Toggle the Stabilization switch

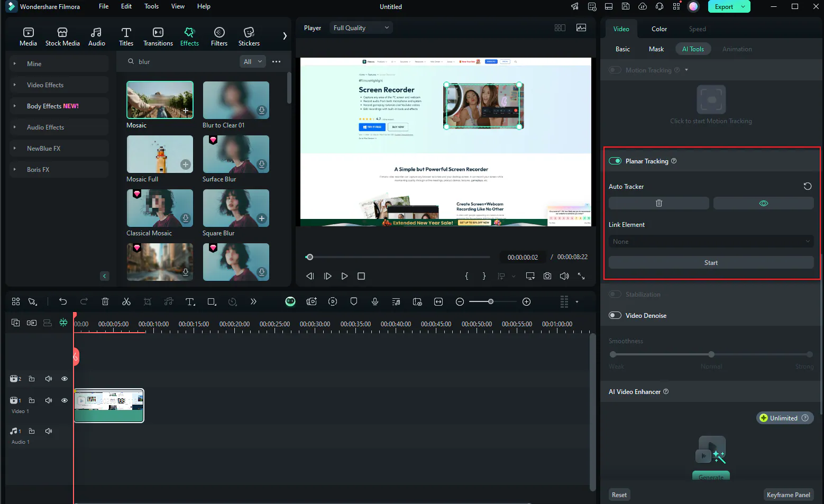tap(615, 294)
